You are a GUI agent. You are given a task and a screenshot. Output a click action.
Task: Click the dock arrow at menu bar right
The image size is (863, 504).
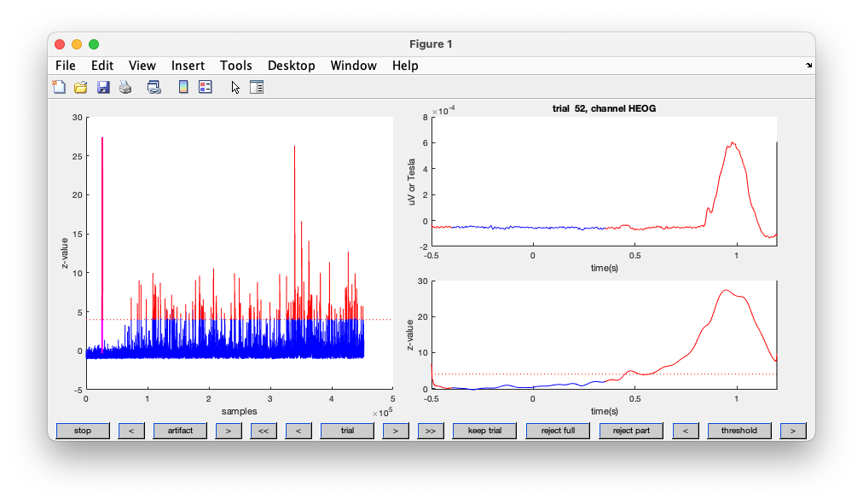808,66
